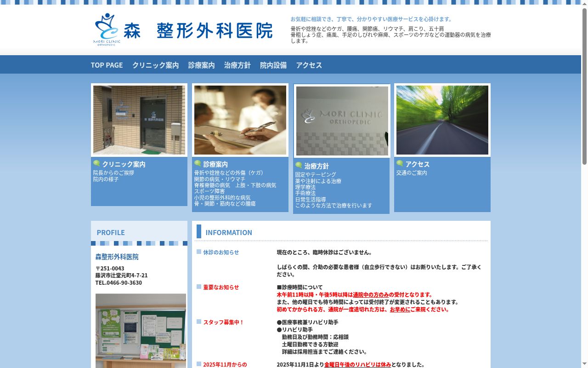Click the clinic entrance photo thumbnail
Viewport: 588px width, 368px height.
[x=139, y=120]
